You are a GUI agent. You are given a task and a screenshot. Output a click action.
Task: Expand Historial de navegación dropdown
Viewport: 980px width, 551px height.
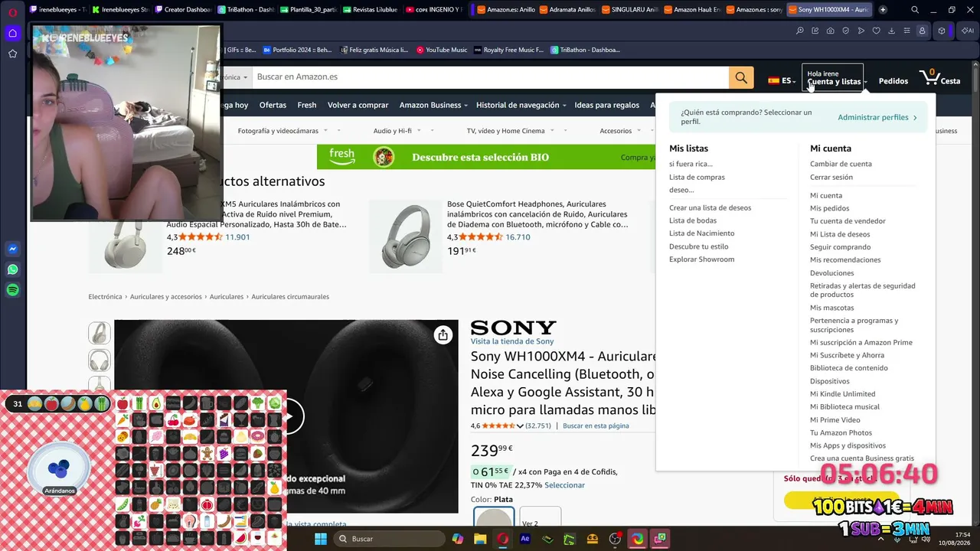click(x=521, y=105)
